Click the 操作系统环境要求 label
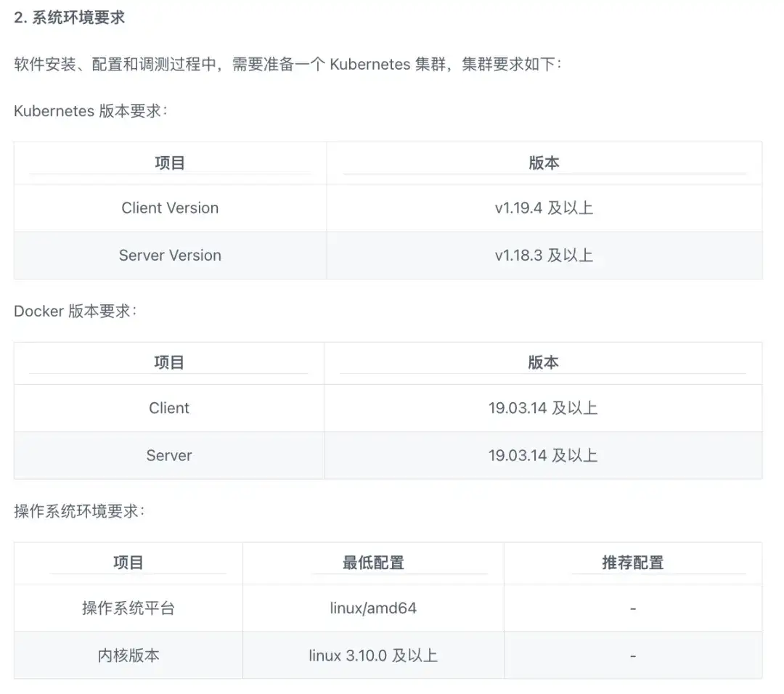The height and width of the screenshot is (694, 784). pyautogui.click(x=79, y=512)
